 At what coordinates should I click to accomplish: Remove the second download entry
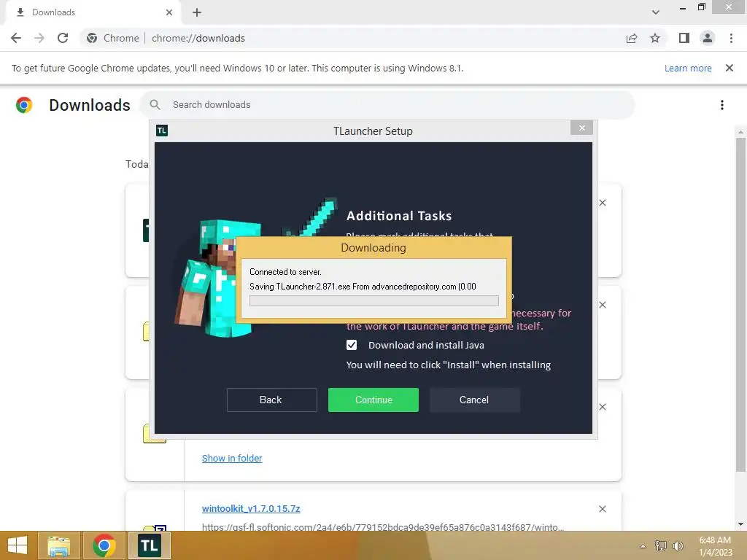click(603, 305)
